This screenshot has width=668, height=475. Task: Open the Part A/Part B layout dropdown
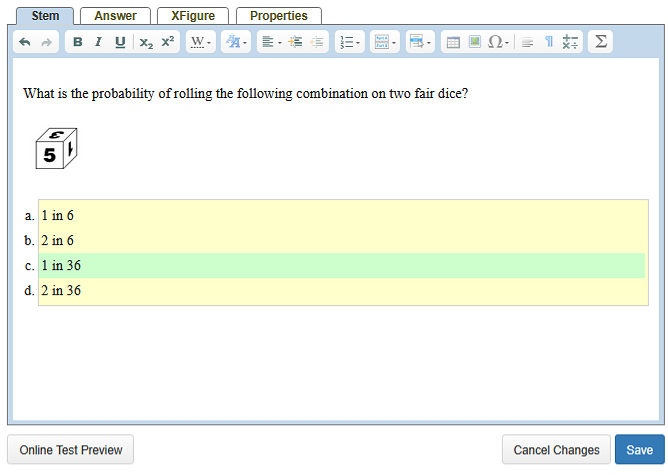click(x=385, y=42)
